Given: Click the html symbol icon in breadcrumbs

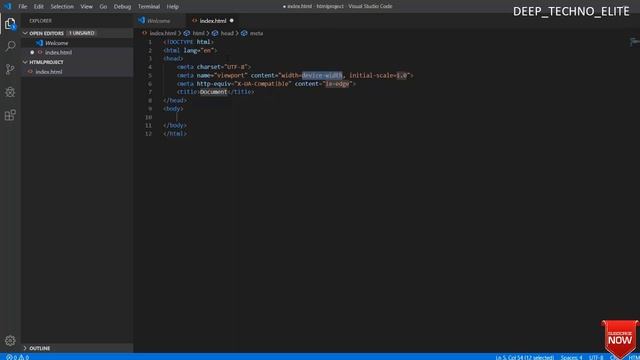Looking at the screenshot, I should 187,33.
